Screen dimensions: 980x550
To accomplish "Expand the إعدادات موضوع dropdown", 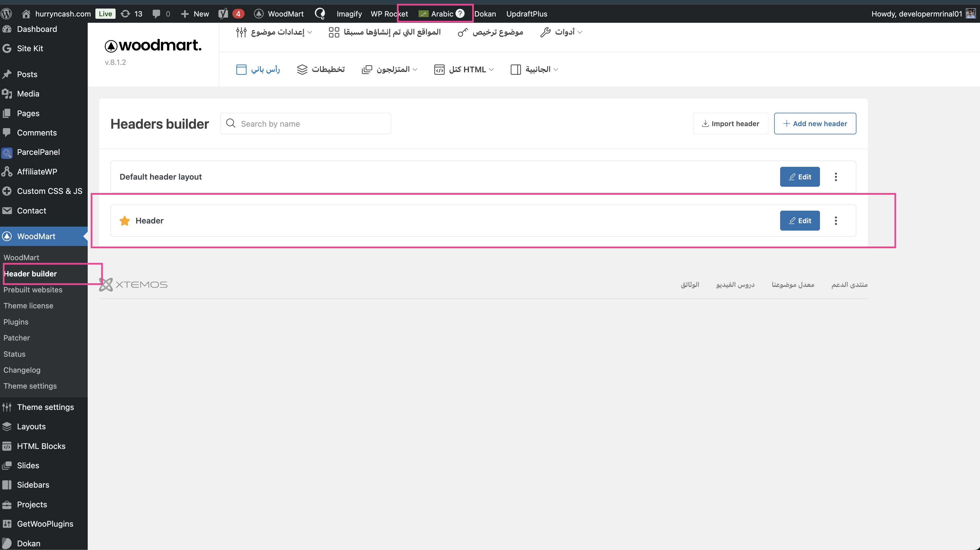I will click(x=274, y=32).
